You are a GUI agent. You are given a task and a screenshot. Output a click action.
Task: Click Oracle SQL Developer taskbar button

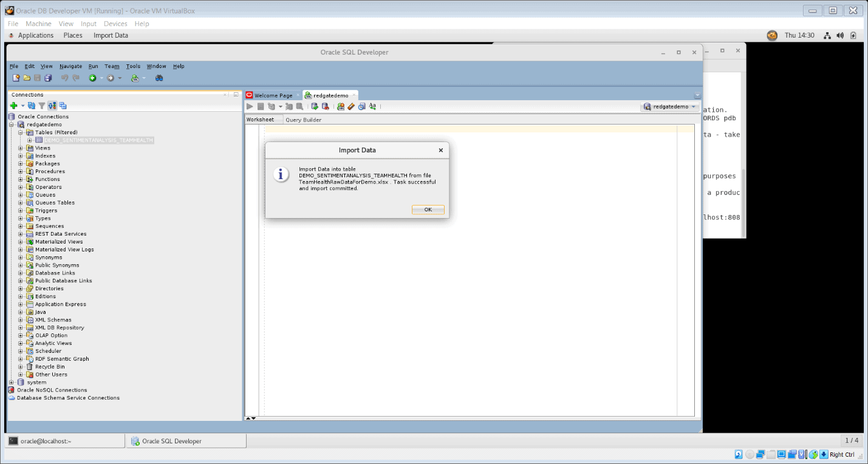click(x=186, y=441)
